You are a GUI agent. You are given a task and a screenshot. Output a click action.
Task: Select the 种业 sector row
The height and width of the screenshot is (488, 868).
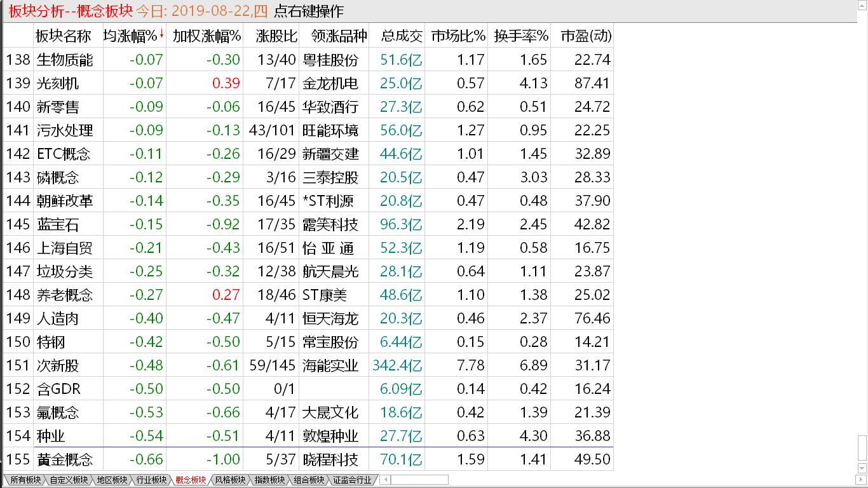pos(308,436)
